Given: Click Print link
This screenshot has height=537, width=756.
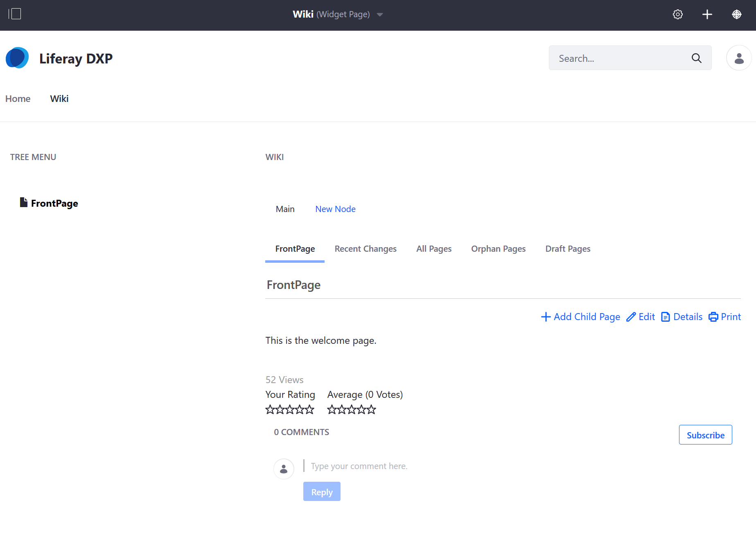Looking at the screenshot, I should (x=725, y=317).
